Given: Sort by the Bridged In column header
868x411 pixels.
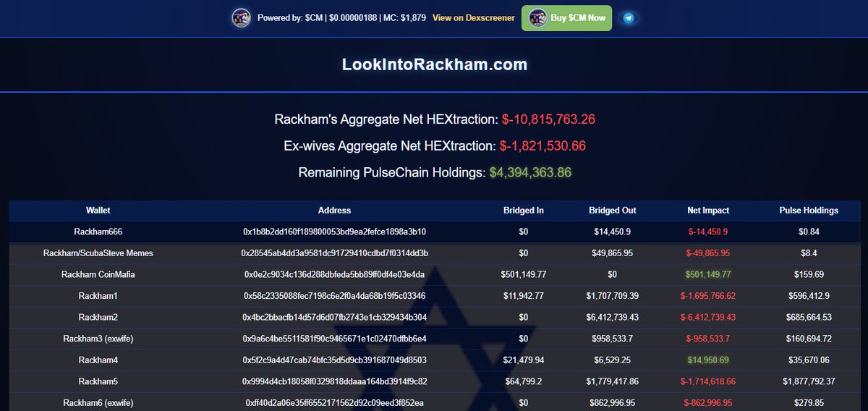Looking at the screenshot, I should pos(524,211).
